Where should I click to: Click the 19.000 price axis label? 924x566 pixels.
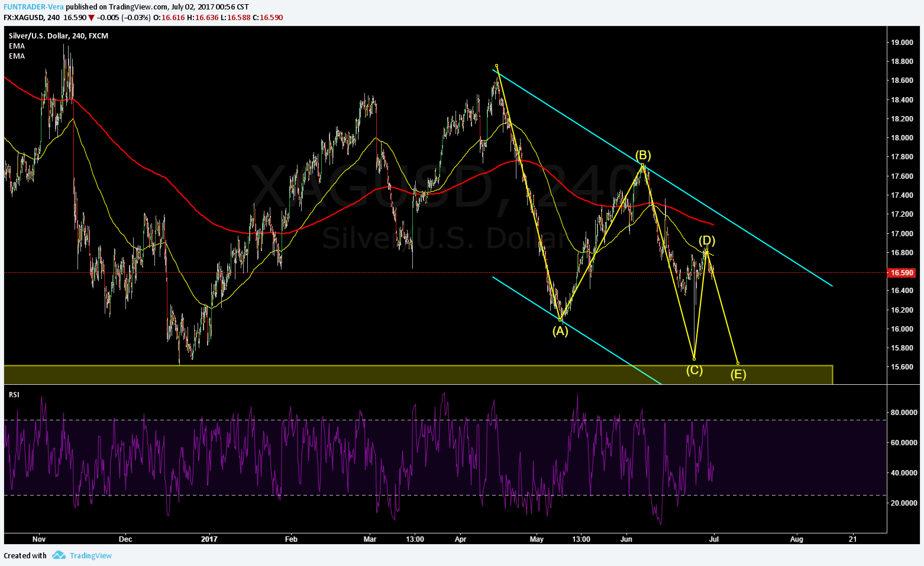click(902, 42)
